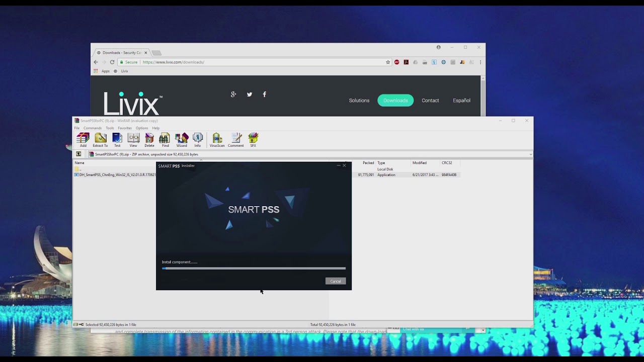The width and height of the screenshot is (644, 362).
Task: Expand the WinRAR address path dropdown
Action: point(531,154)
